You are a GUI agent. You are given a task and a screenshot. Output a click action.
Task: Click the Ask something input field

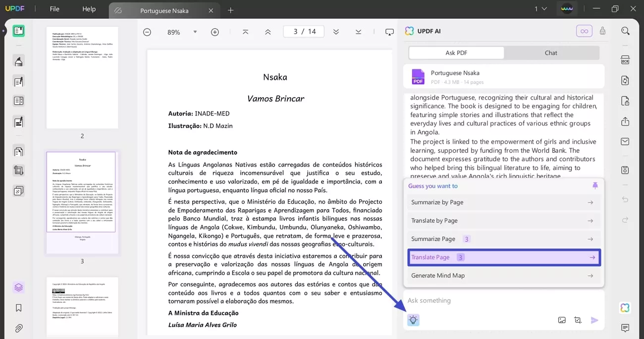[x=503, y=301]
